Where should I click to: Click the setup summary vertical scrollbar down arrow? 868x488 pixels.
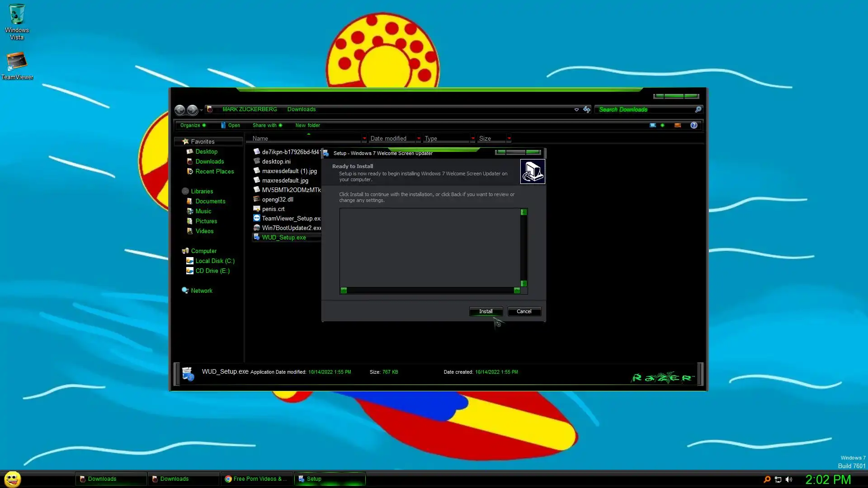coord(524,283)
